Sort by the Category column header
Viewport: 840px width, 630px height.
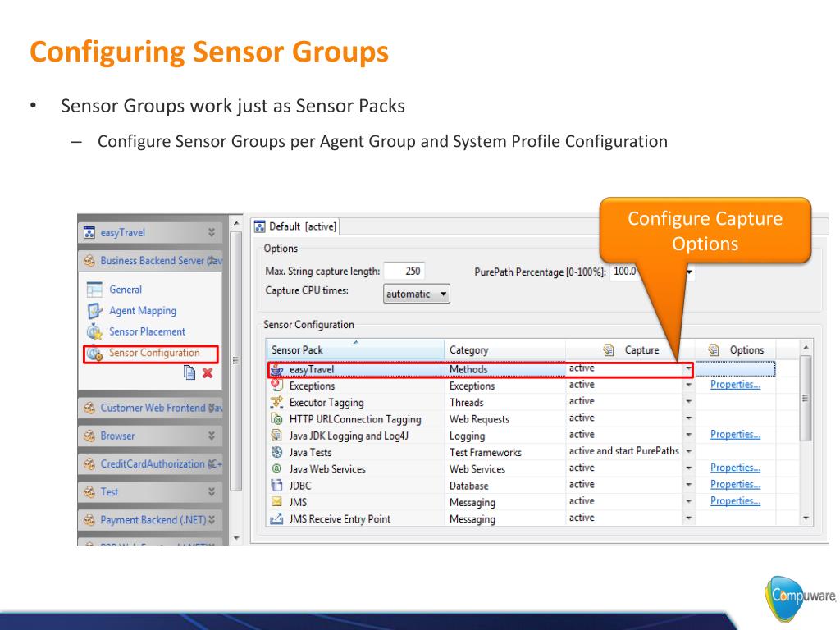(504, 349)
